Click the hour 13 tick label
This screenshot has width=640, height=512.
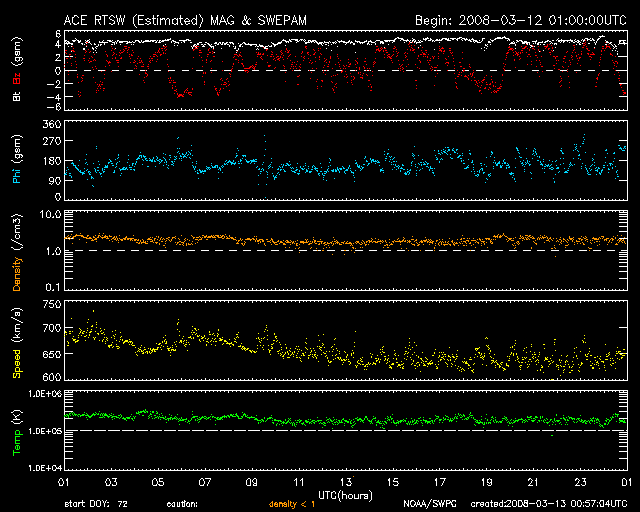[346, 484]
